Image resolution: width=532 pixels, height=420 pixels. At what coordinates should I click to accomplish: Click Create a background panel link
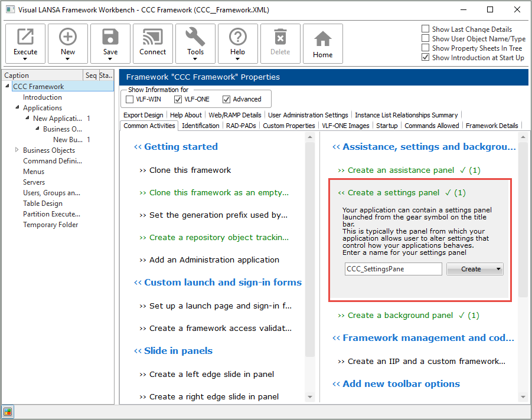coord(401,316)
